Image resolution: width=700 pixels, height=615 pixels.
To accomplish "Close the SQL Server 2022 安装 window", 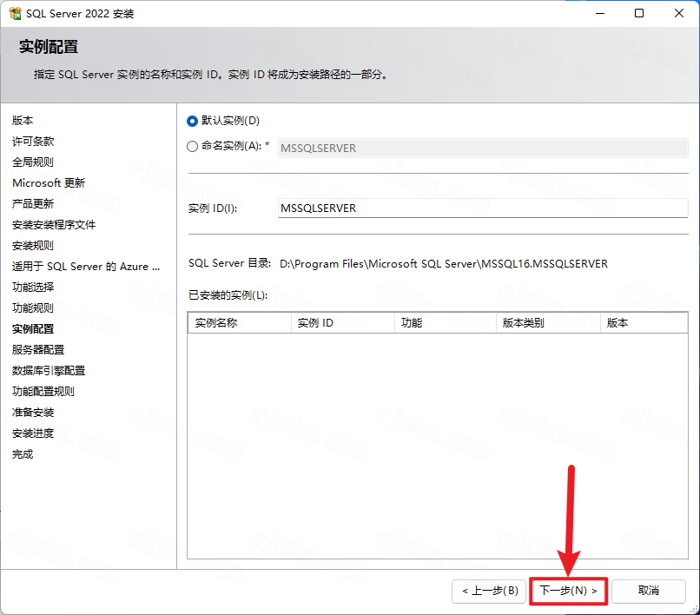I will 679,13.
